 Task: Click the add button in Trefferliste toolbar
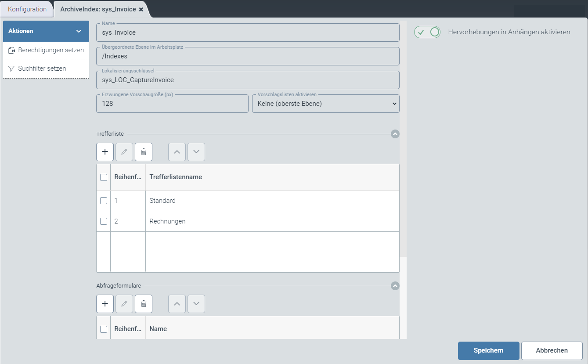coord(105,152)
